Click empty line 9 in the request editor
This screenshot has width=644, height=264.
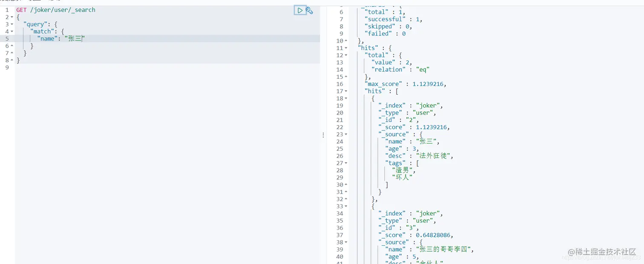(167, 68)
